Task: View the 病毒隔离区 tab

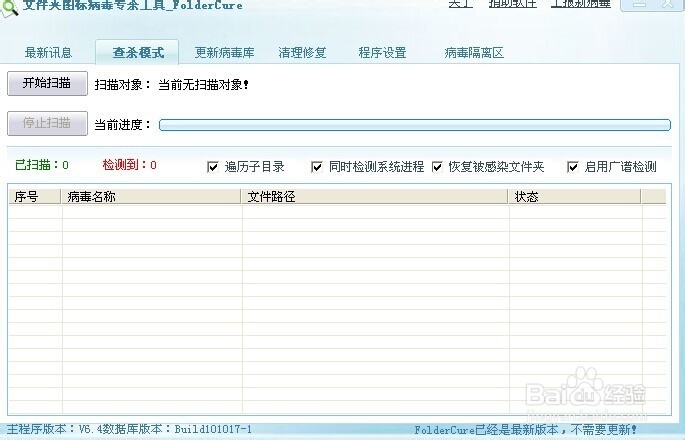Action: pyautogui.click(x=474, y=53)
